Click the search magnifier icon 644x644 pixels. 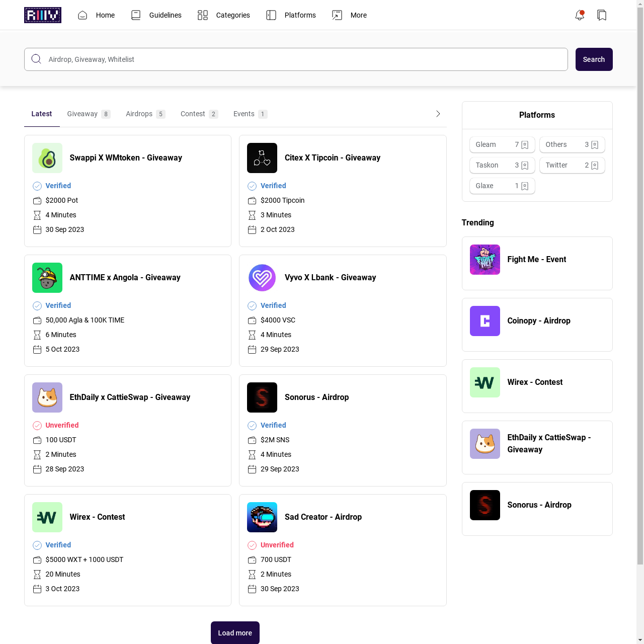pyautogui.click(x=36, y=59)
